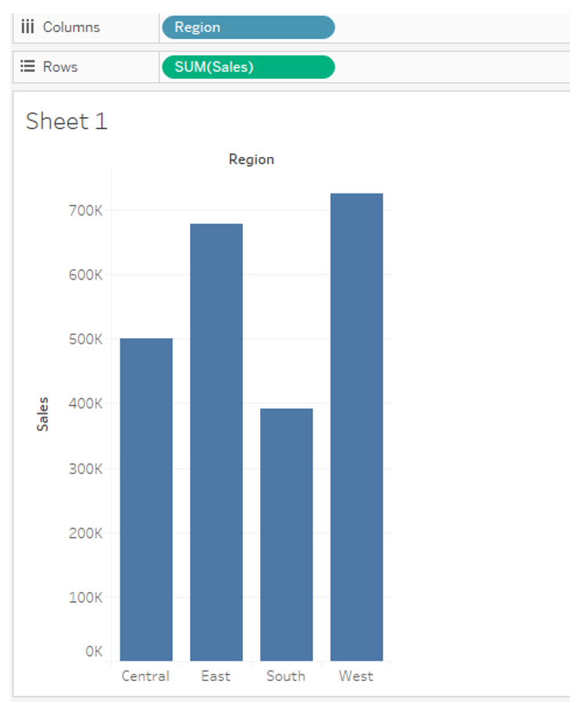Select the Central bar
This screenshot has width=588, height=709.
[146, 499]
